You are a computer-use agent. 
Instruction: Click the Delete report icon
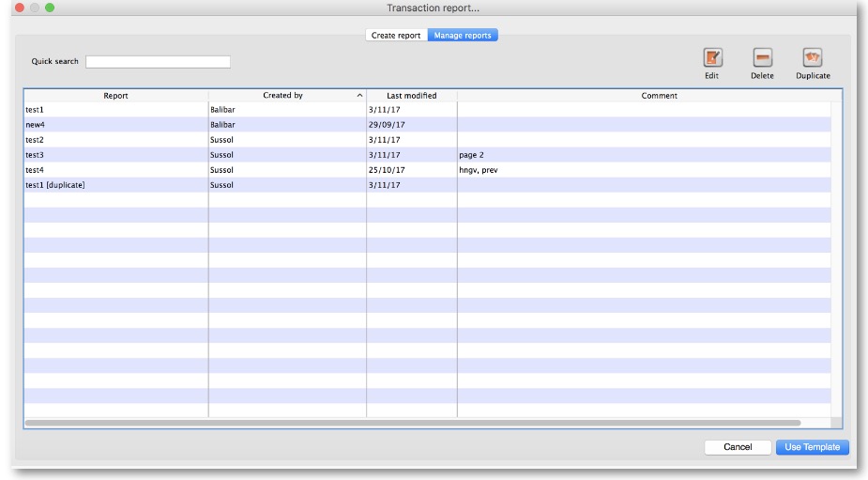(x=762, y=58)
